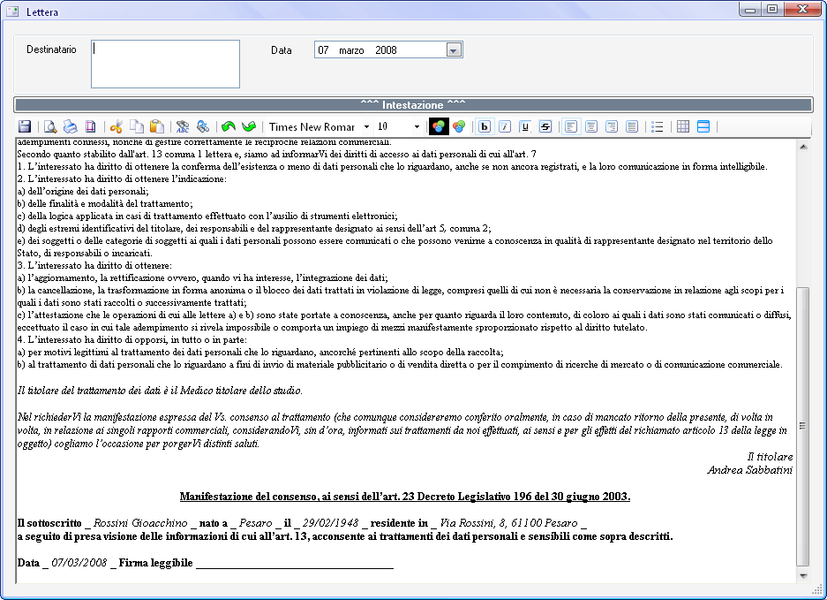Screen dimensions: 827x600
Task: Click the name 'Rossini Gioacchino'
Action: coord(140,523)
